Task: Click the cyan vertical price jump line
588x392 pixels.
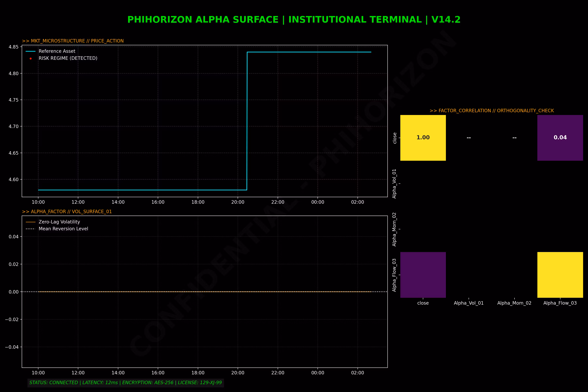Action: point(247,120)
